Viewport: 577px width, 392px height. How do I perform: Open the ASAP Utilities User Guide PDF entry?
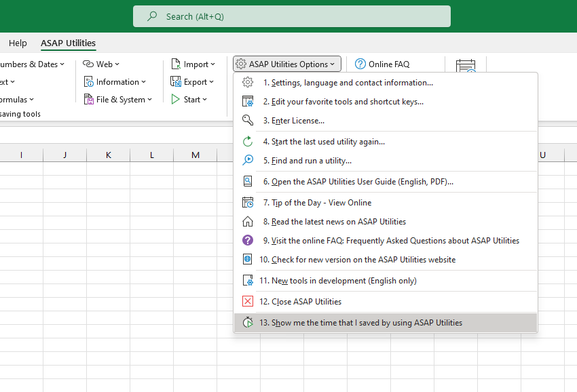[x=386, y=181]
